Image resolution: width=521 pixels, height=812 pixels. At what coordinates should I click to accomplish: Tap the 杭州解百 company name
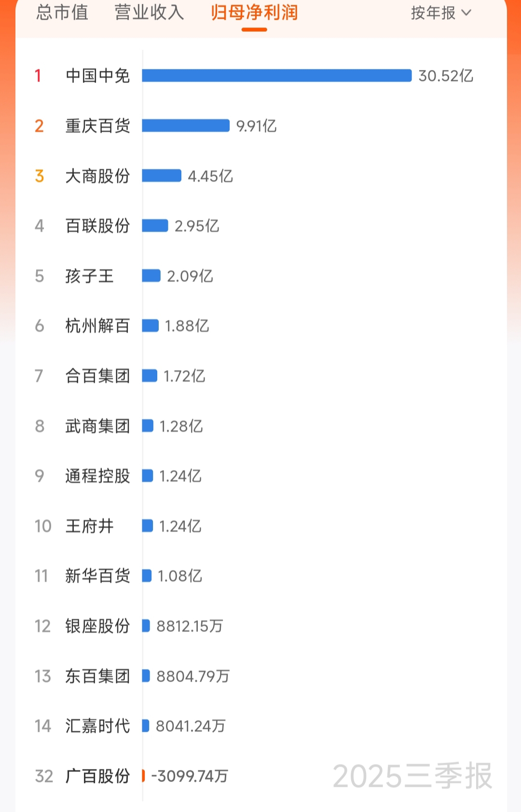point(97,326)
